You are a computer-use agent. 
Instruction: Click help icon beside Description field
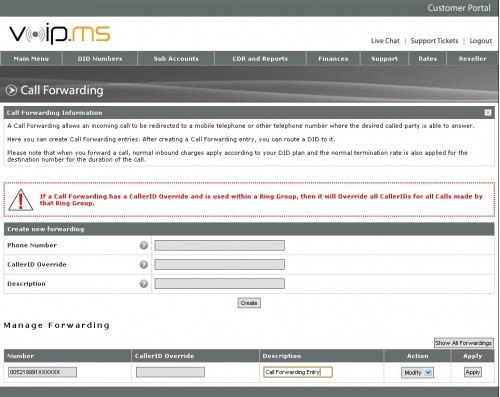pos(144,284)
